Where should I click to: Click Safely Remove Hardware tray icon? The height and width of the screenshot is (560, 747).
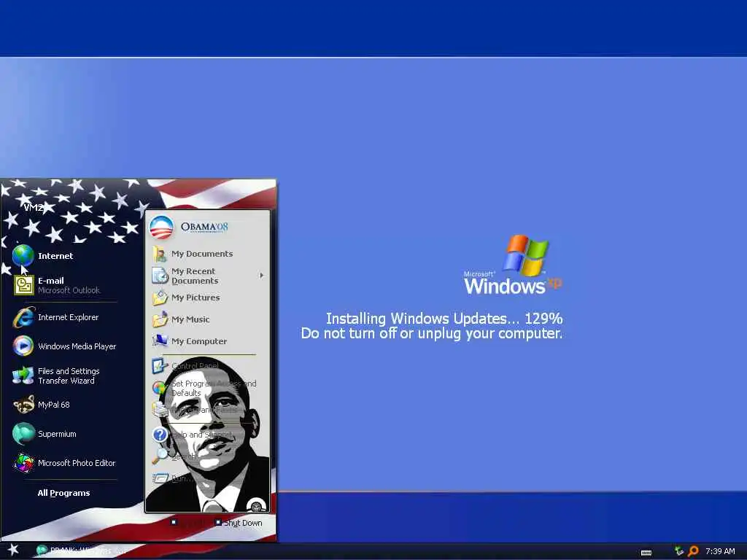679,551
